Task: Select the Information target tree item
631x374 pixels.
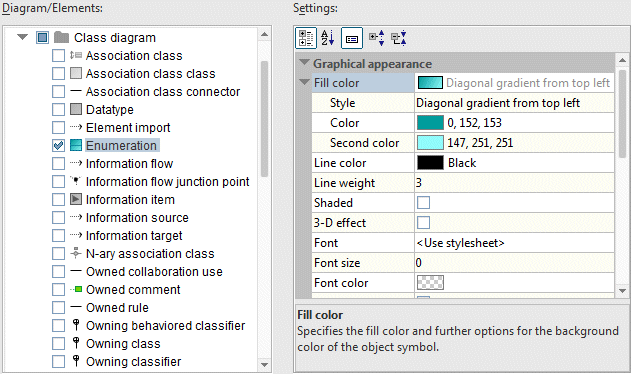Action: (x=134, y=236)
